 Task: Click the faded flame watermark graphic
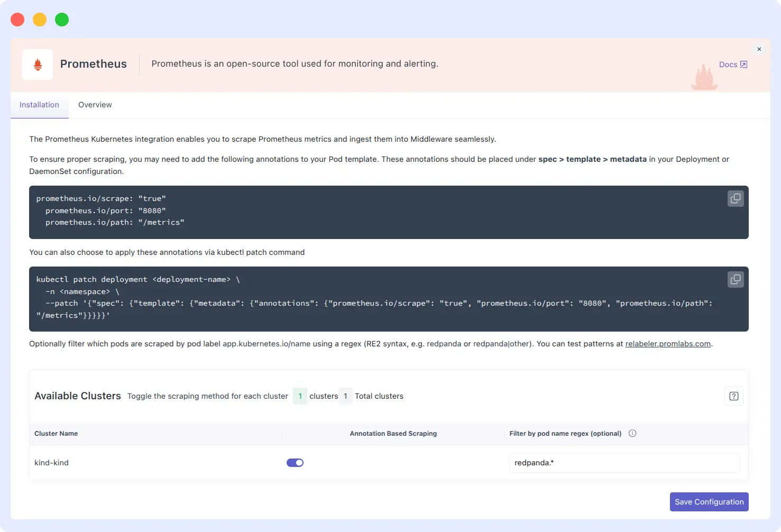(704, 77)
